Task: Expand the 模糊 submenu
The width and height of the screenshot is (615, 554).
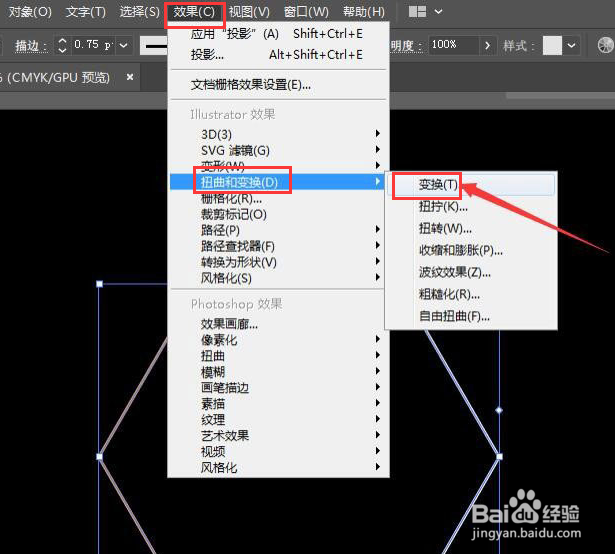Action: pos(277,372)
